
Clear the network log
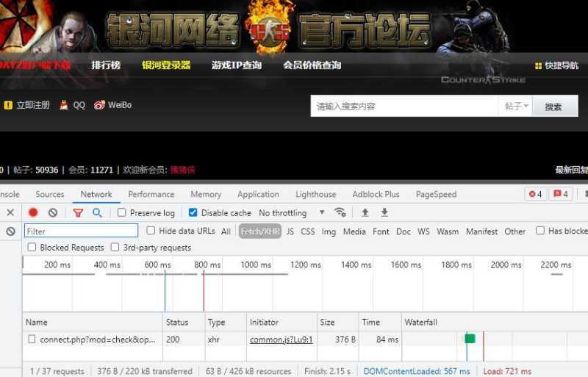coord(53,212)
